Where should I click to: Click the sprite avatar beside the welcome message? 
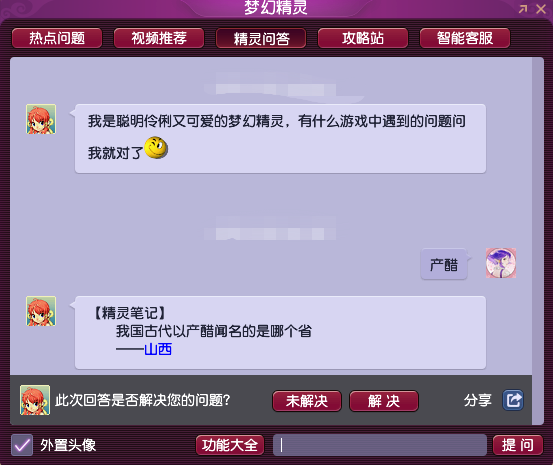click(x=41, y=119)
